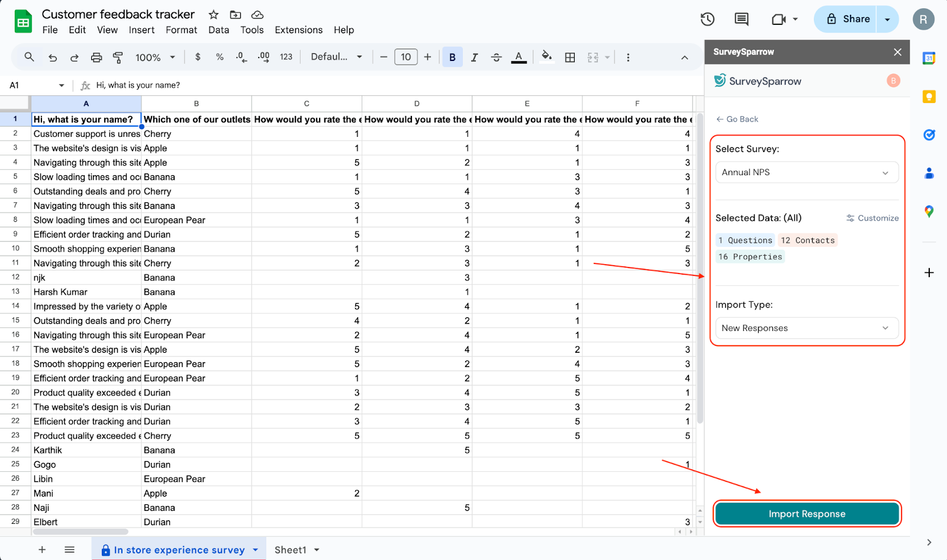Open the fill color paint bucket
Image resolution: width=947 pixels, height=560 pixels.
(546, 57)
